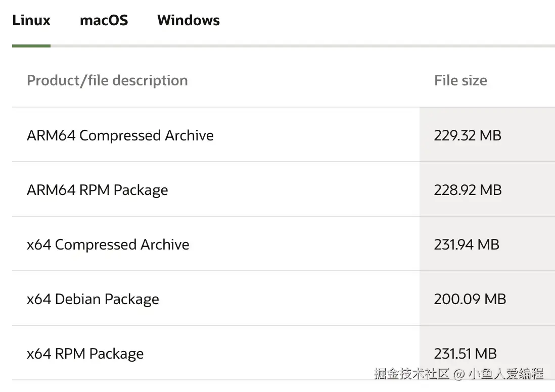Click the gray tab strip divider line
555x392 pixels.
click(303, 46)
